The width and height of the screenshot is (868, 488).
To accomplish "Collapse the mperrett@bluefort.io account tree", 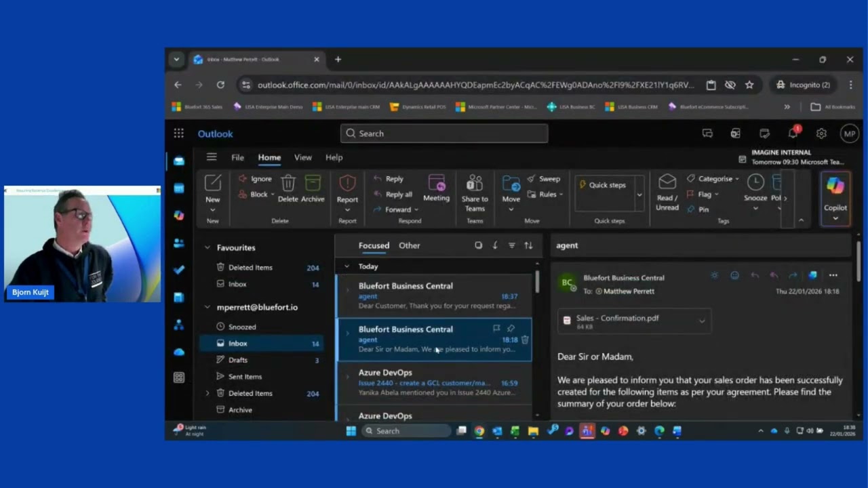I will [208, 307].
